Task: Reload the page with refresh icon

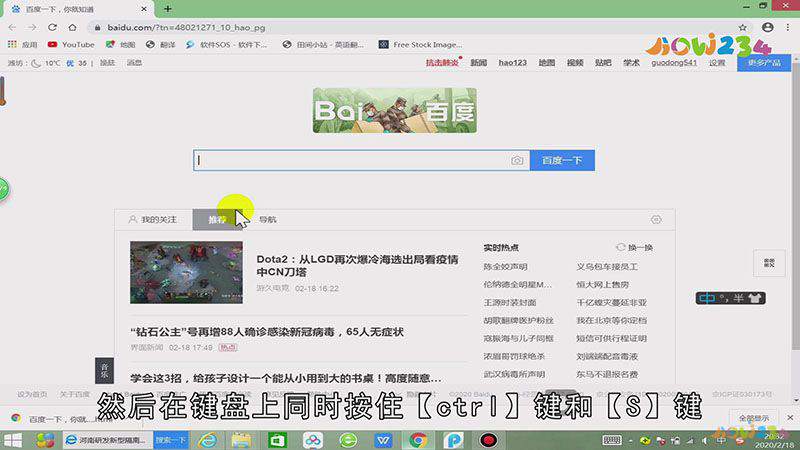Action: [52, 27]
